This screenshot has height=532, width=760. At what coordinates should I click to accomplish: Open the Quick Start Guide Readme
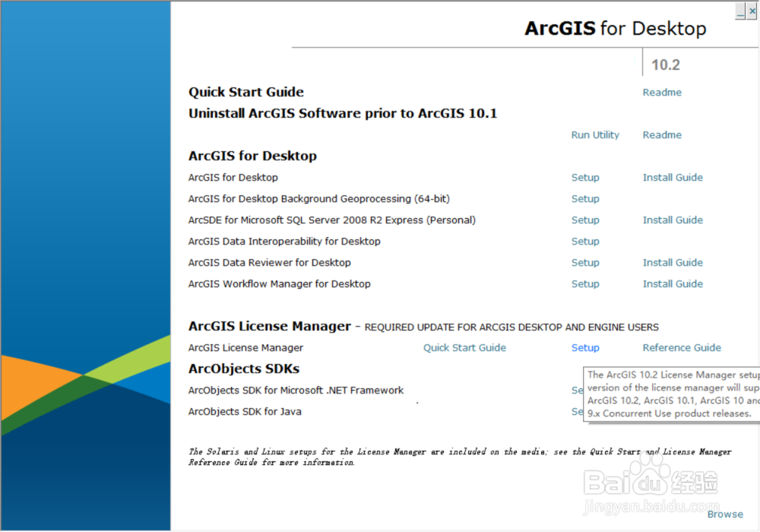pyautogui.click(x=662, y=92)
